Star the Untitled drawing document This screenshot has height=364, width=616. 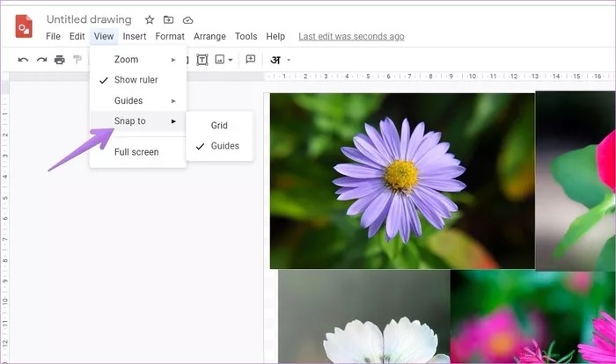coord(150,19)
